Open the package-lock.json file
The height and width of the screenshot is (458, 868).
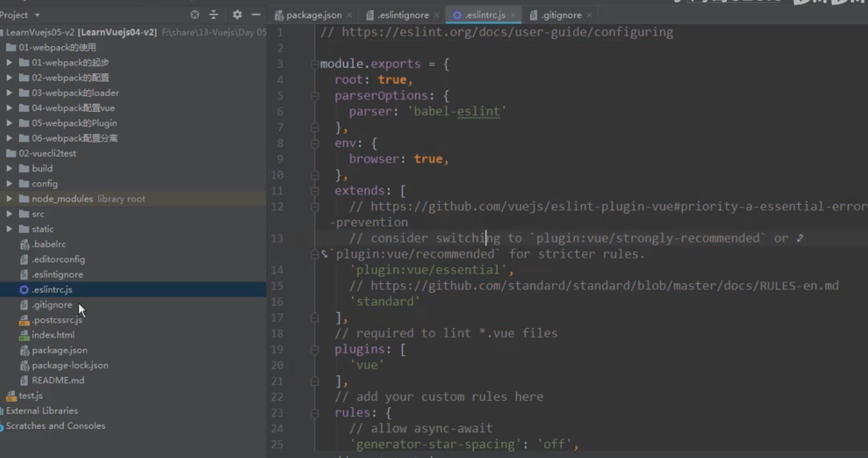pos(70,365)
